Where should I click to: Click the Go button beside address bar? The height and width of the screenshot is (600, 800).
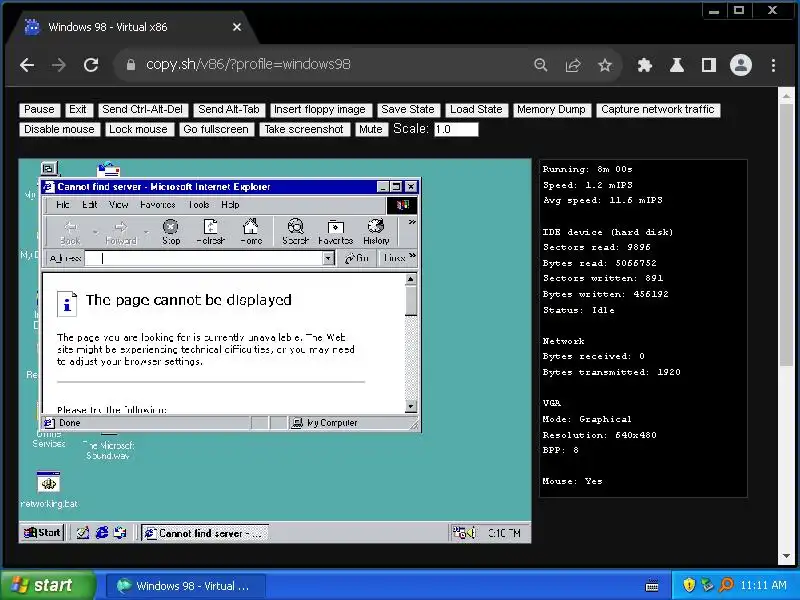pyautogui.click(x=357, y=258)
